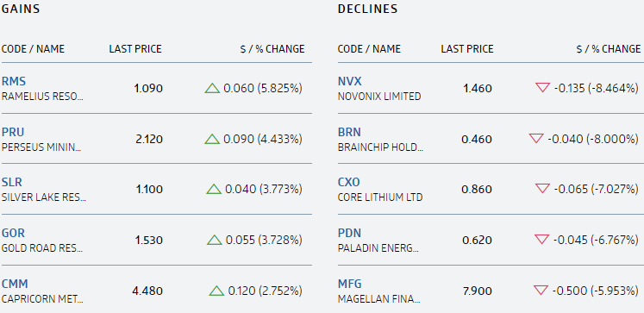
Task: Click the green gain triangle next to GOR
Action: [x=214, y=240]
